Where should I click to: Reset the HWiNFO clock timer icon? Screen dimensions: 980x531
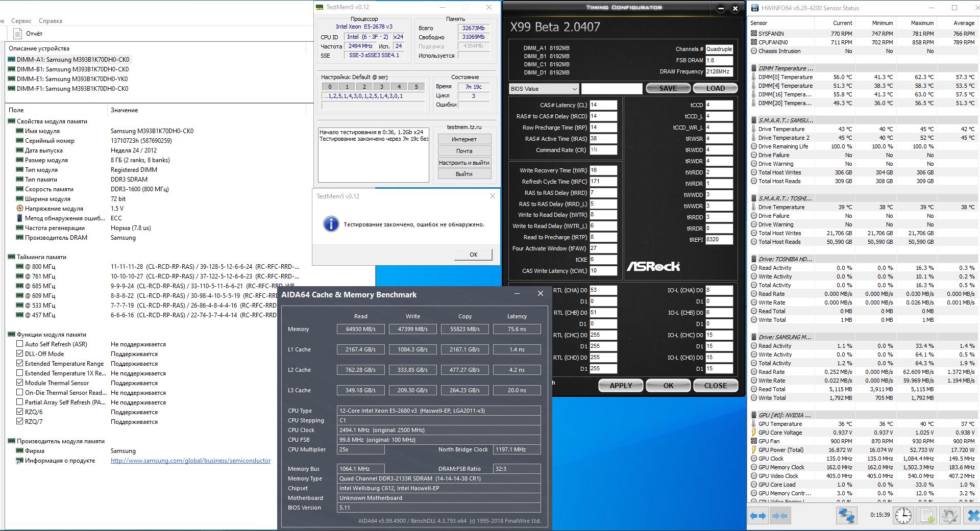point(903,515)
